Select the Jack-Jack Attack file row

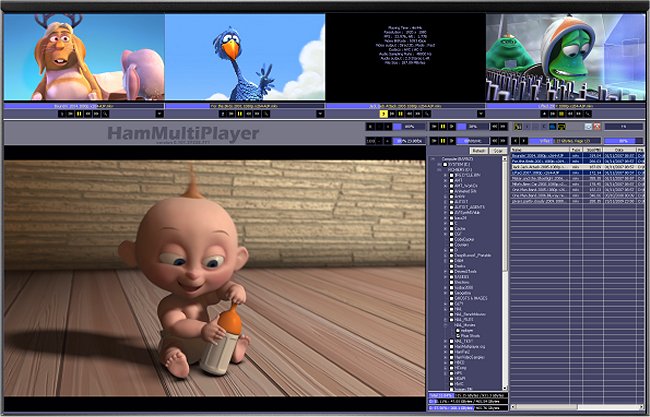click(x=577, y=167)
